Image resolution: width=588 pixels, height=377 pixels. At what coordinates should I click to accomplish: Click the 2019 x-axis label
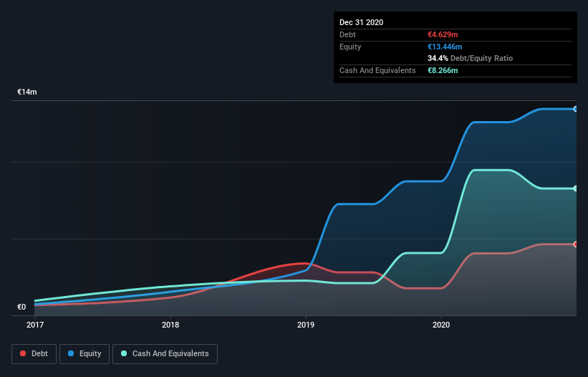(x=306, y=325)
